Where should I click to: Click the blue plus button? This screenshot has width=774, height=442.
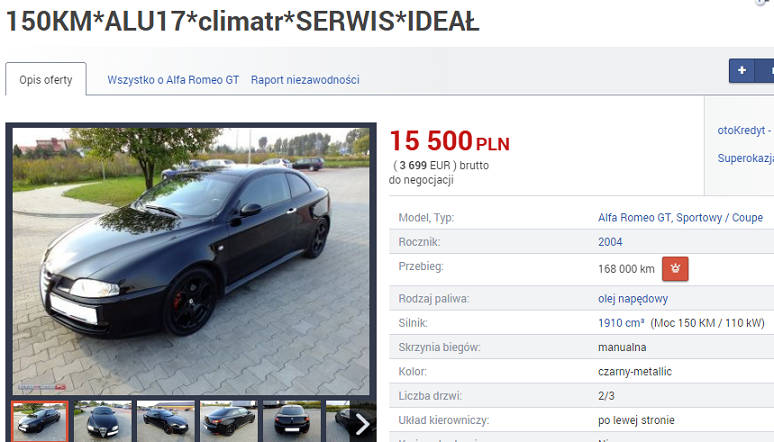(741, 71)
